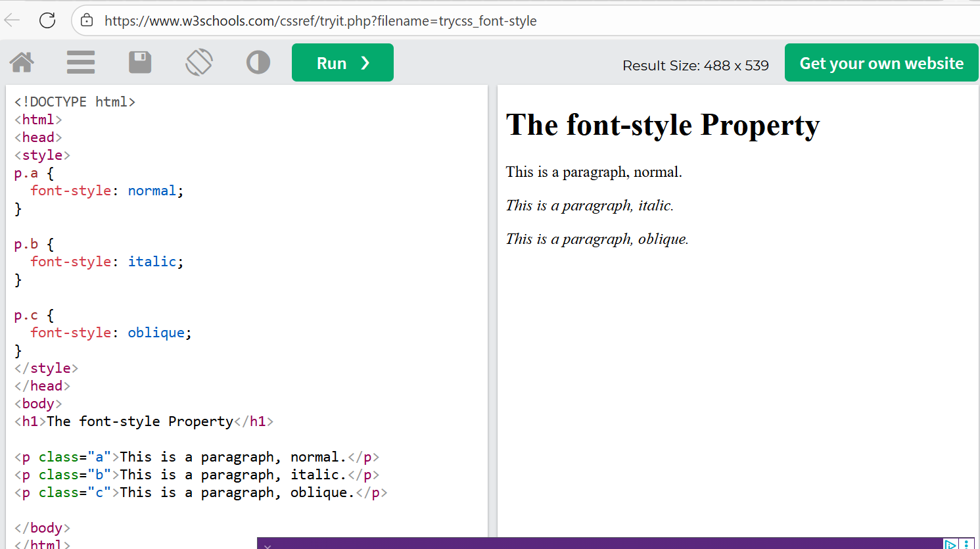Click the italic paragraph in the result pane

590,206
